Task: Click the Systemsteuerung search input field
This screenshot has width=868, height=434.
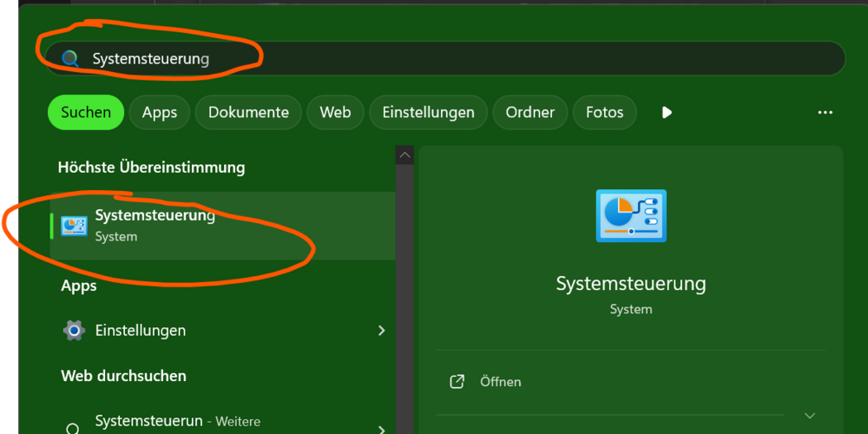Action: pos(445,59)
